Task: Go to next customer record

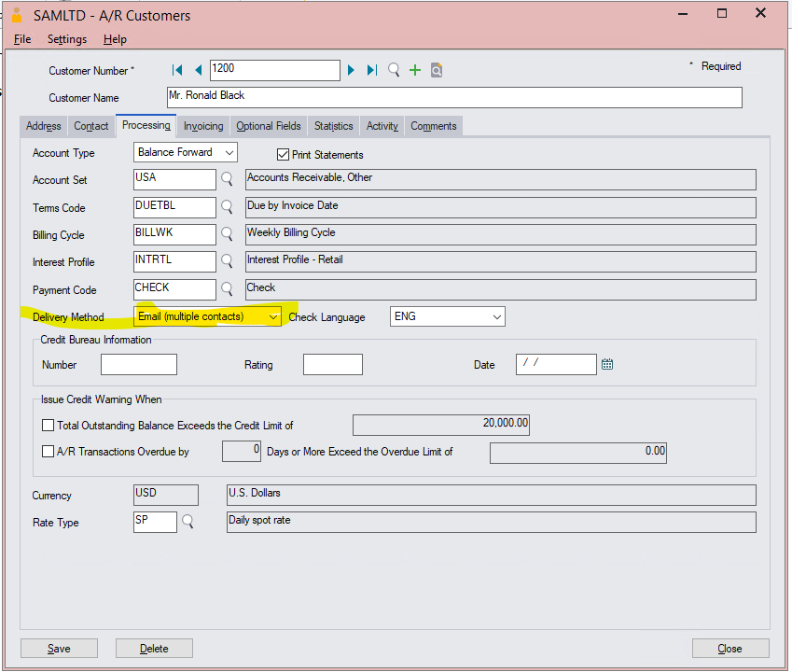Action: (351, 70)
